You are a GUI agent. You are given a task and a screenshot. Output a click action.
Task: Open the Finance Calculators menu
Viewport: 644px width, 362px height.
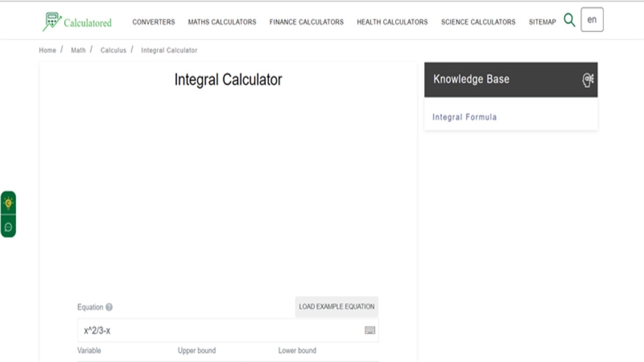click(x=307, y=21)
